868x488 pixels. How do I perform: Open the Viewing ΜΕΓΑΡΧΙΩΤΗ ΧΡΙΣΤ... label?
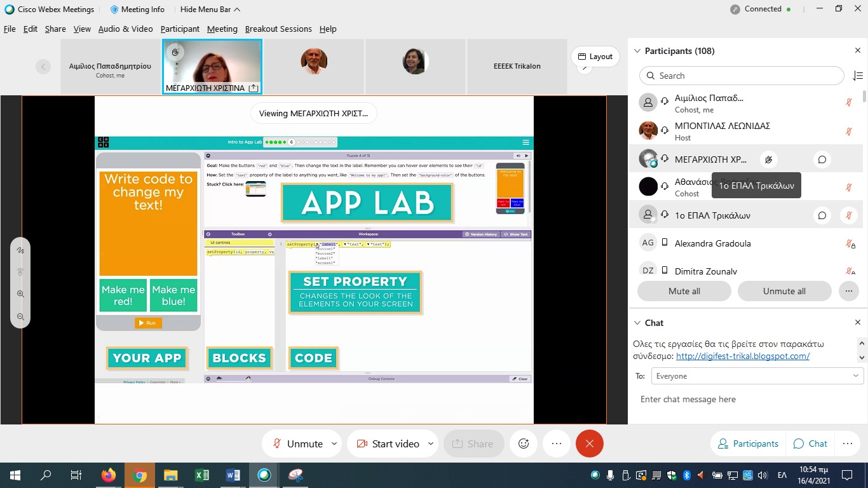[x=314, y=114]
